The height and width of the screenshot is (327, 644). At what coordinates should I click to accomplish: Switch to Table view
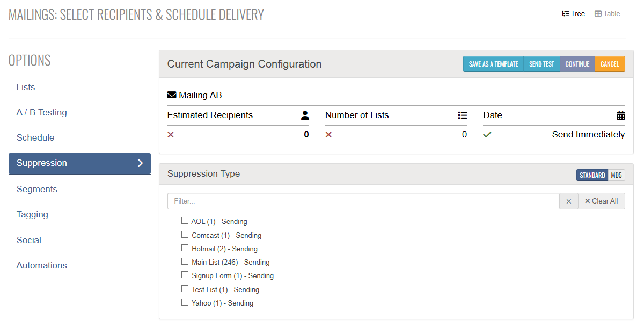(607, 14)
